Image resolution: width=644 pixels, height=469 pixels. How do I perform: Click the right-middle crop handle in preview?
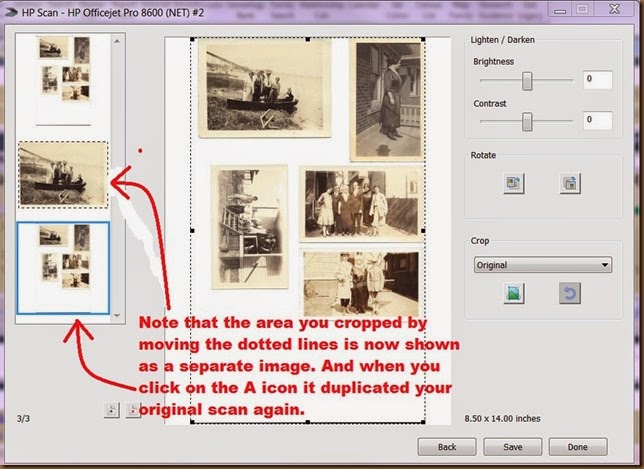423,231
